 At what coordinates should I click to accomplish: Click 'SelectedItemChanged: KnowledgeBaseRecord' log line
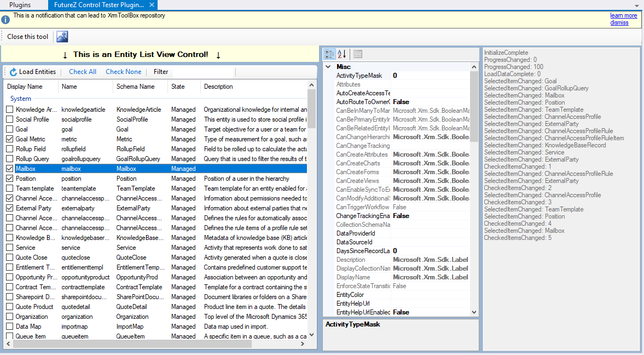544,145
